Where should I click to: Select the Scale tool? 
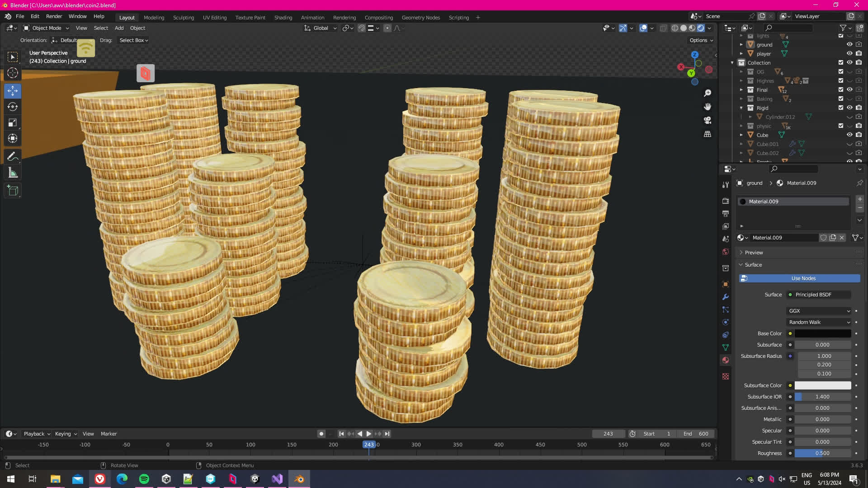click(x=13, y=122)
